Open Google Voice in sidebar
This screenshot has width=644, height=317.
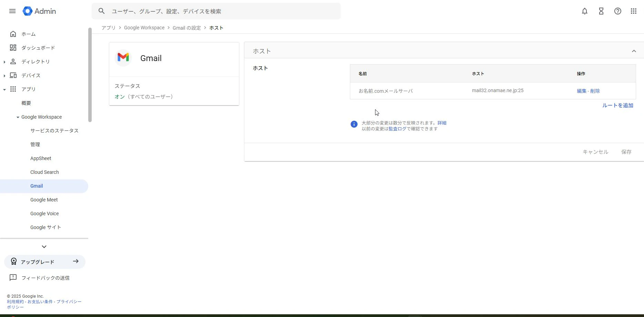[44, 214]
